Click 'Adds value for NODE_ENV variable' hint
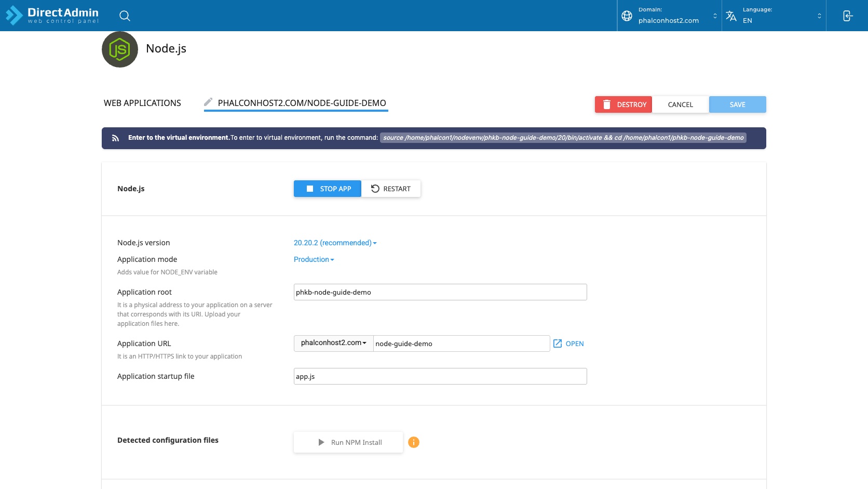Image resolution: width=868 pixels, height=489 pixels. click(x=167, y=272)
